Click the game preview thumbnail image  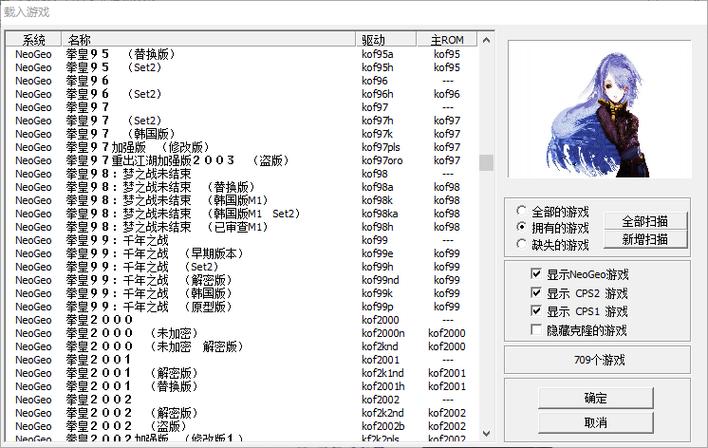pos(598,110)
